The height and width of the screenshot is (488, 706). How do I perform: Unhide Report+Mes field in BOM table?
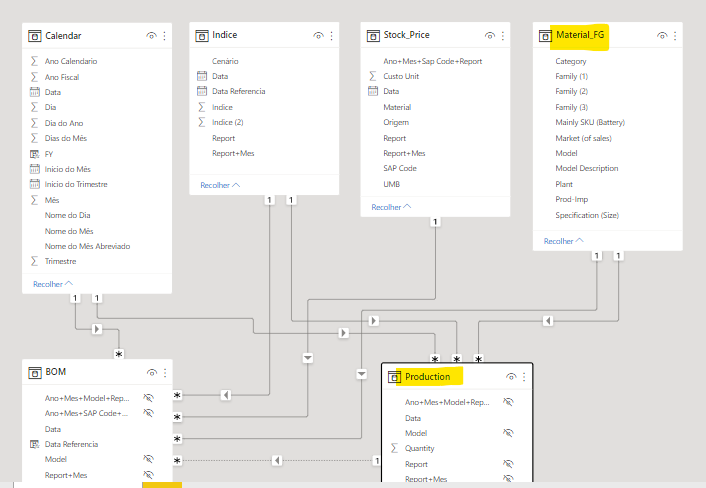[148, 474]
